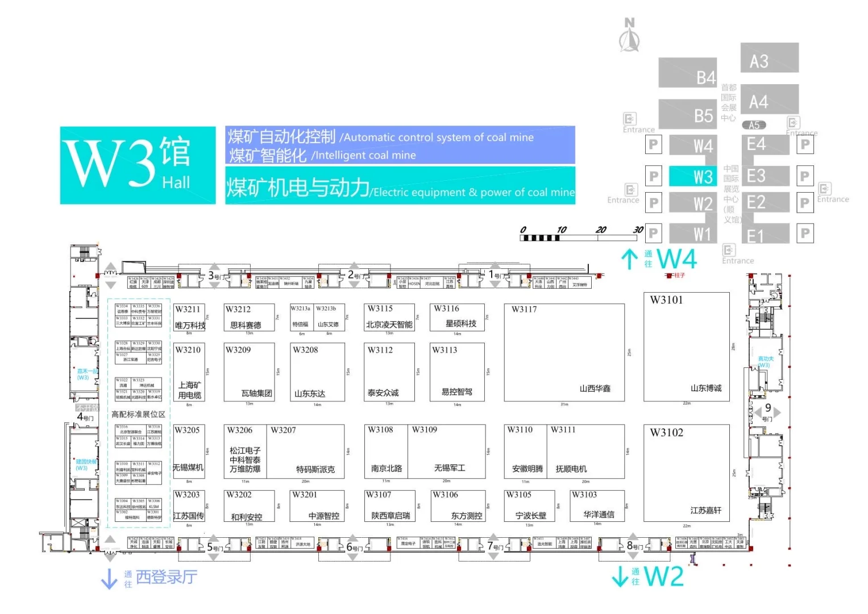The width and height of the screenshot is (868, 614).
Task: Click the parking P icon next to E2
Action: click(x=805, y=202)
